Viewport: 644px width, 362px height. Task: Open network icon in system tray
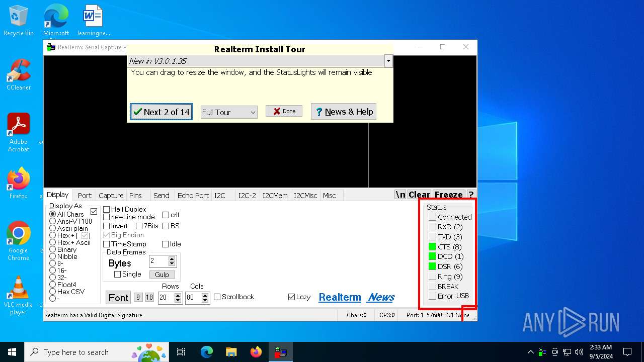tap(567, 352)
